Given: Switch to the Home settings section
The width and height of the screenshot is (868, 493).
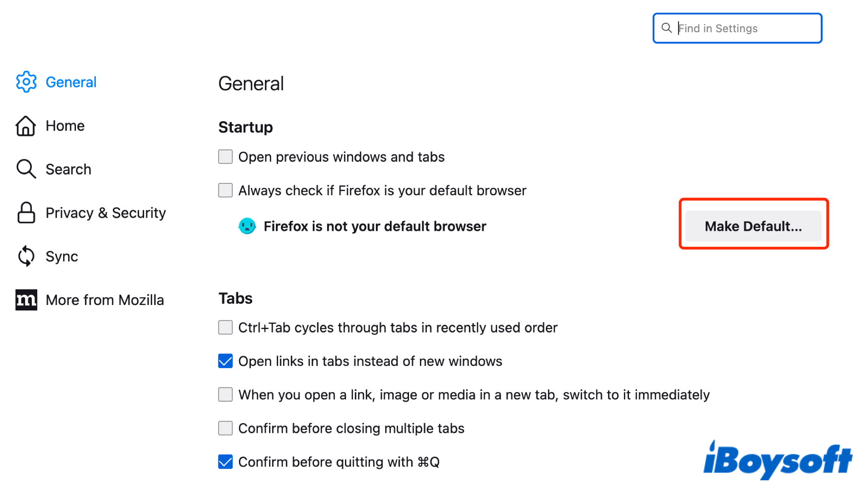Looking at the screenshot, I should pyautogui.click(x=64, y=125).
